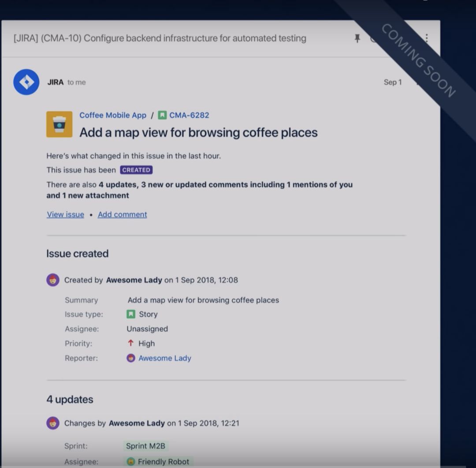Click 'Here's what changed in this issue' text

[x=134, y=156]
